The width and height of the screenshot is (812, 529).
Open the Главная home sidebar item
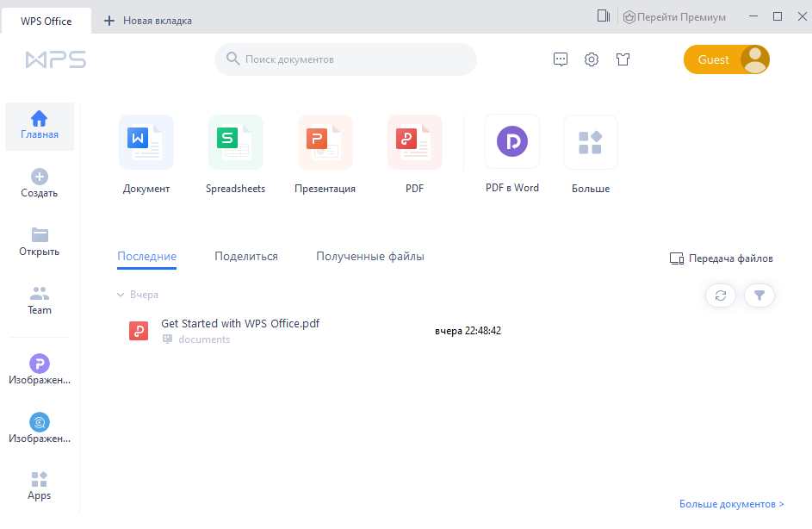click(x=40, y=127)
